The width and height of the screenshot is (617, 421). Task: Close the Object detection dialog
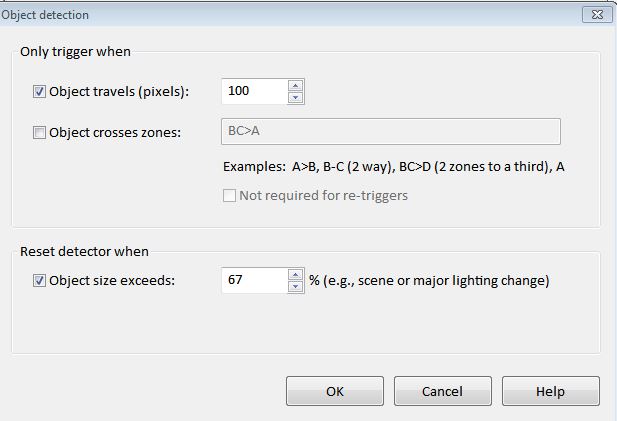[x=596, y=14]
